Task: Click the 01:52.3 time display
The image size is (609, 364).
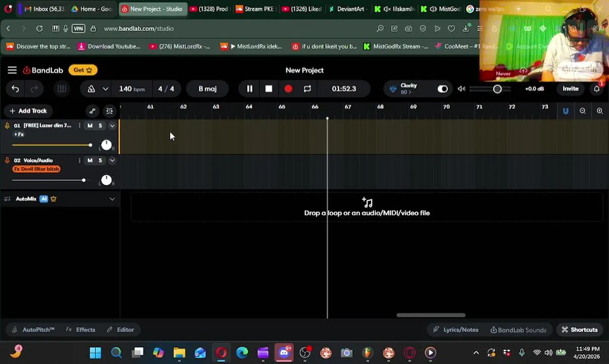Action: pyautogui.click(x=344, y=89)
